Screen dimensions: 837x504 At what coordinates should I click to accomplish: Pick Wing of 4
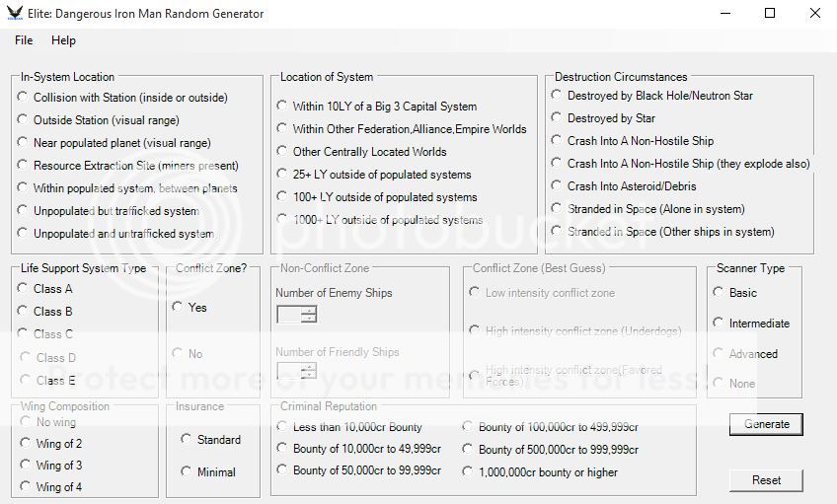click(x=51, y=486)
